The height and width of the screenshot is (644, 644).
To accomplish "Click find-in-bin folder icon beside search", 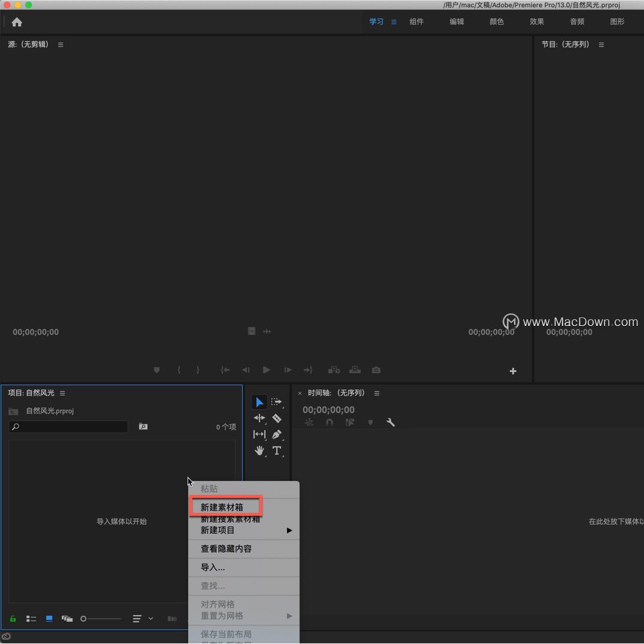I will 143,427.
